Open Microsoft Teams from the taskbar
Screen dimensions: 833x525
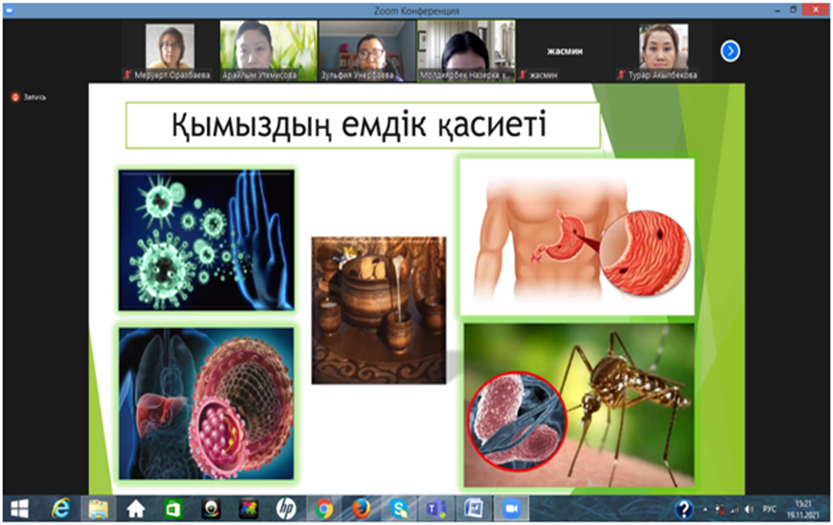pyautogui.click(x=436, y=508)
